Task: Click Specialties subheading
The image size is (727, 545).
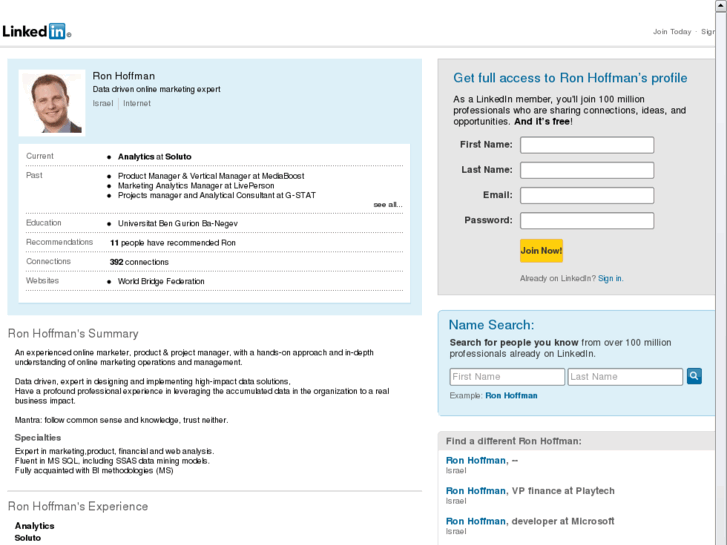Action: pyautogui.click(x=38, y=437)
